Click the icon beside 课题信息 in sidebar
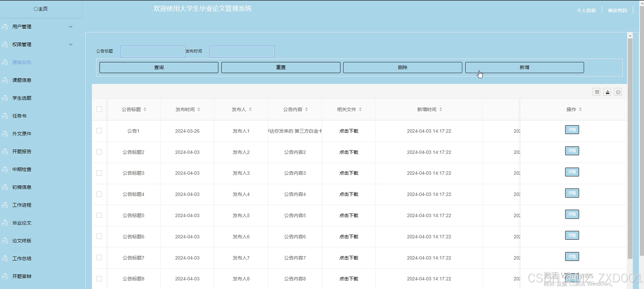The image size is (644, 289). tap(5, 80)
